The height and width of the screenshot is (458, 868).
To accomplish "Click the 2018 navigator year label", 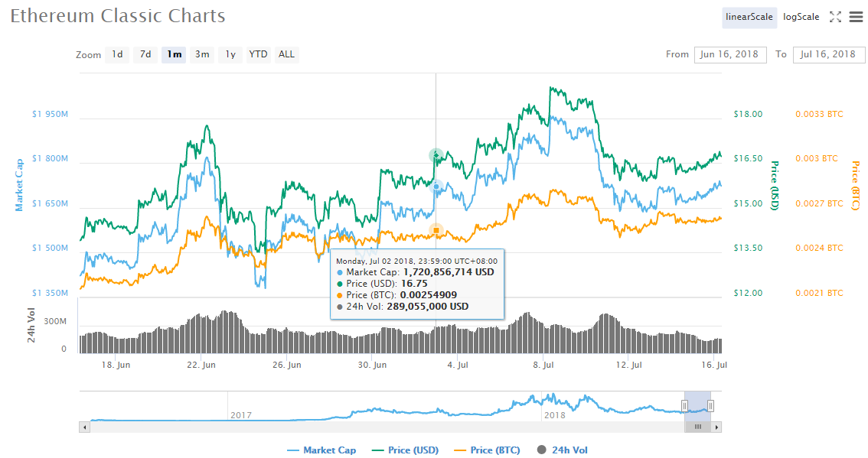I will 555,415.
